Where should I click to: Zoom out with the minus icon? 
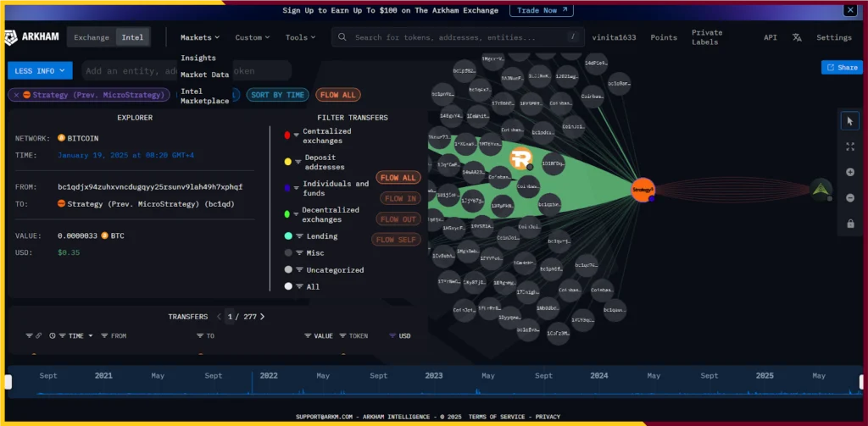pos(849,198)
